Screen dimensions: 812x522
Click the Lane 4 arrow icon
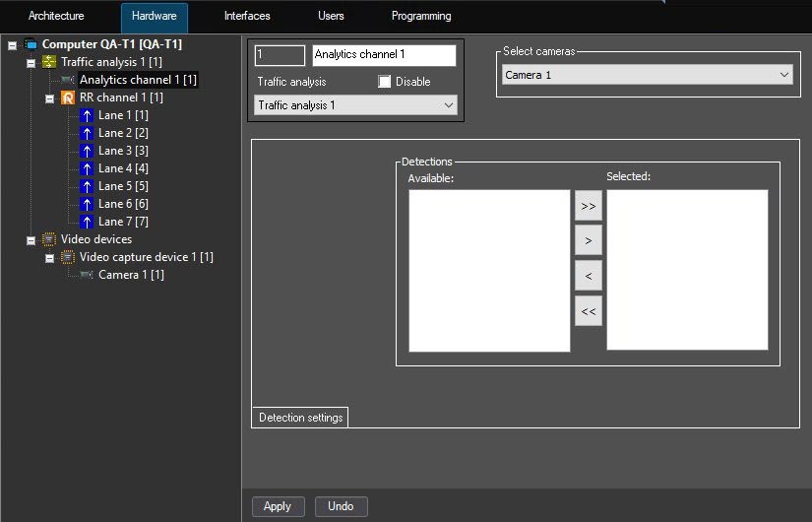[x=87, y=168]
